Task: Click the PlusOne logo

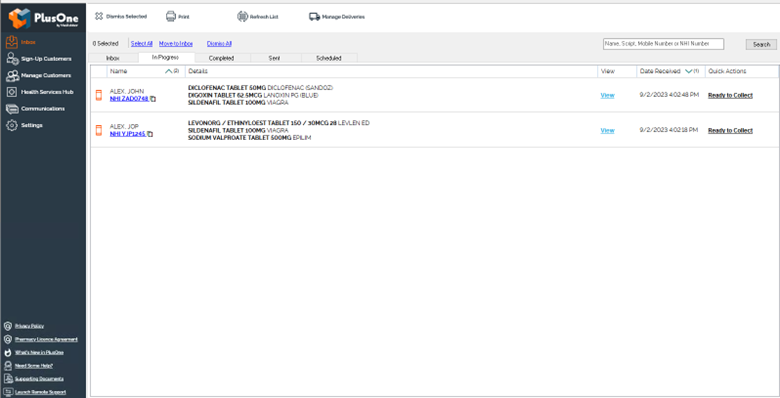Action: (43, 18)
